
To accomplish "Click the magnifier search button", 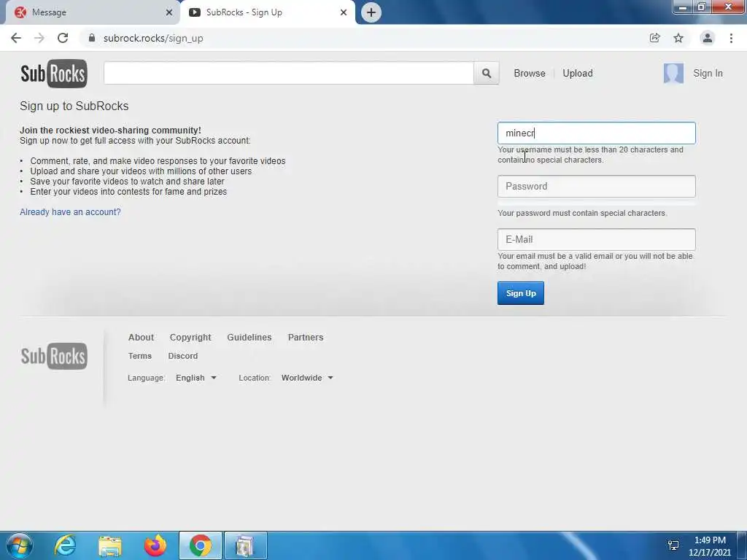I will click(487, 73).
